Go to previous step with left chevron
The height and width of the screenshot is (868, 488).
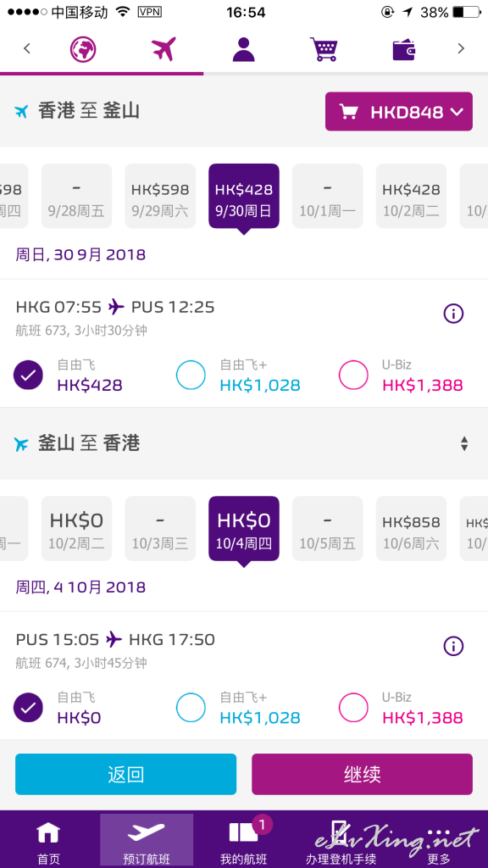coord(26,48)
